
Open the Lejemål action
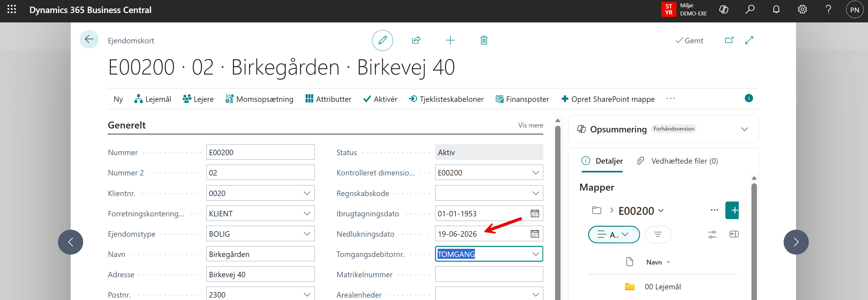pos(153,99)
